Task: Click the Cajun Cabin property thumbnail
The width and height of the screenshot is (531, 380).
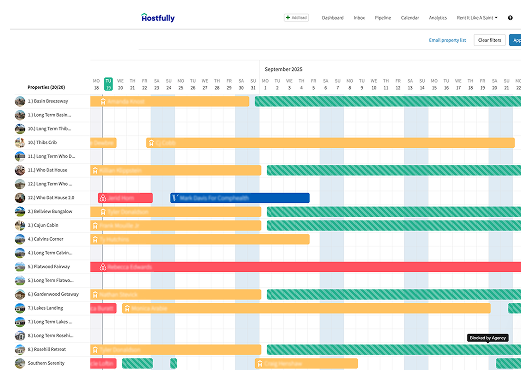Action: click(x=20, y=225)
